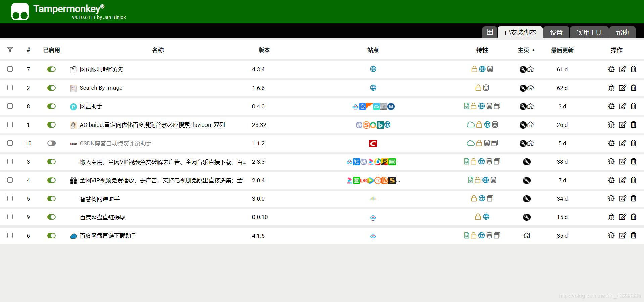The height and width of the screenshot is (302, 644).
Task: Sort by 已启用 column header
Action: [x=51, y=50]
